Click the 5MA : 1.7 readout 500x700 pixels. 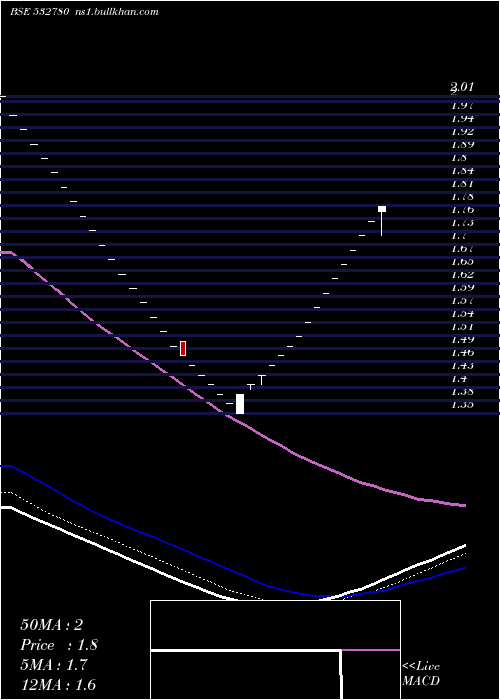tap(54, 665)
